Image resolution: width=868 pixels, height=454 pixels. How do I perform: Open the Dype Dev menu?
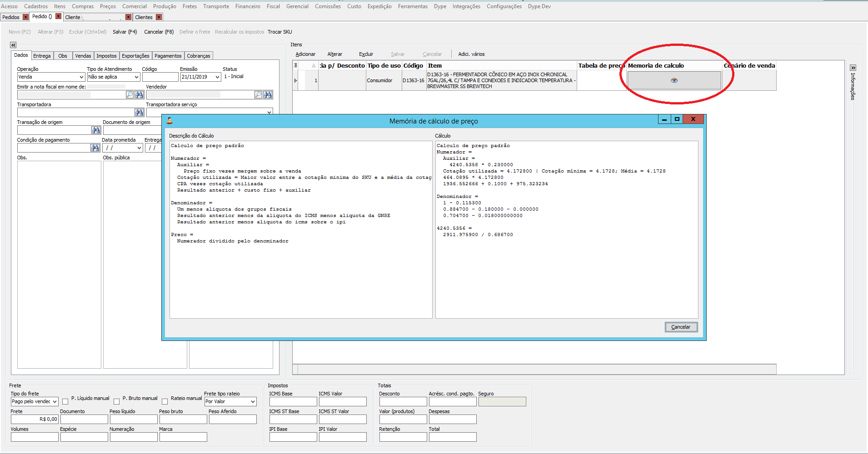click(x=539, y=6)
